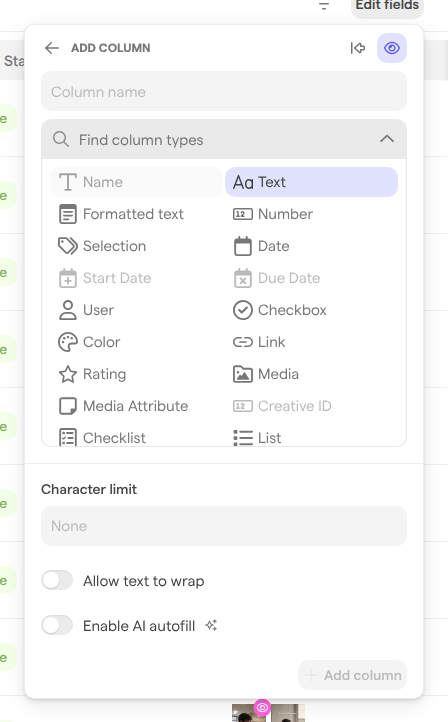Click the Start Date calendar-plus icon
The image size is (448, 722).
[x=68, y=278]
